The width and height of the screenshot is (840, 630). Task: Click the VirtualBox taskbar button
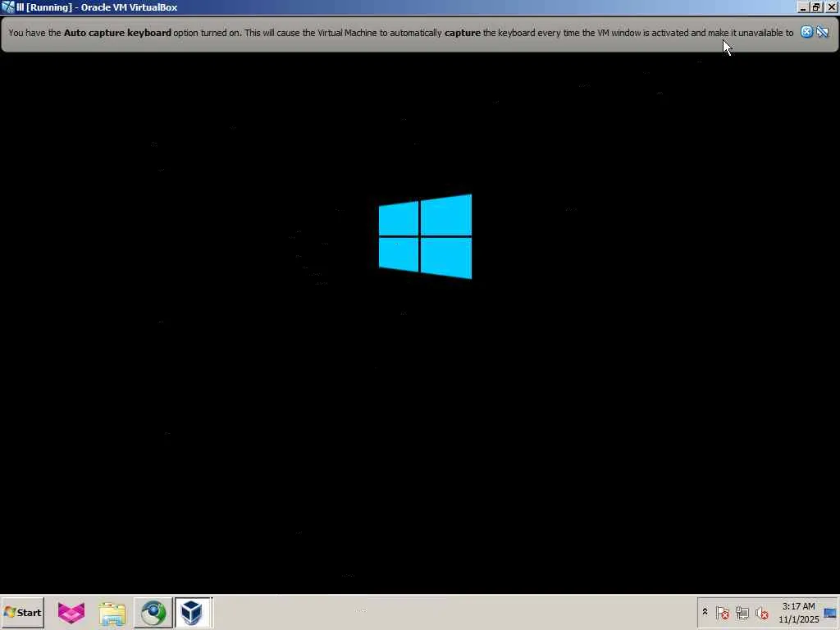point(193,613)
